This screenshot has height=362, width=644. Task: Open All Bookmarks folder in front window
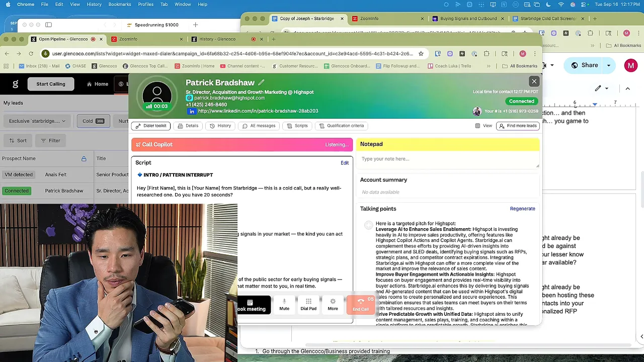(520, 66)
